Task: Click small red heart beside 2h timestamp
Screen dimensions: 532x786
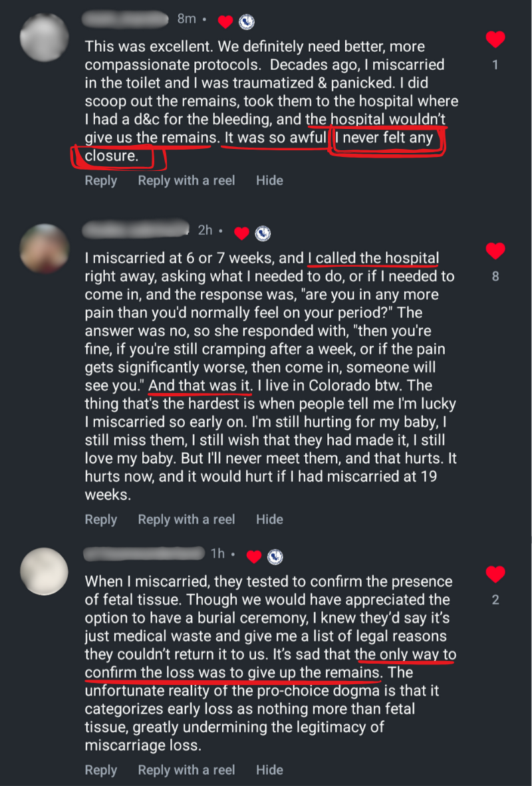Action: pyautogui.click(x=242, y=233)
